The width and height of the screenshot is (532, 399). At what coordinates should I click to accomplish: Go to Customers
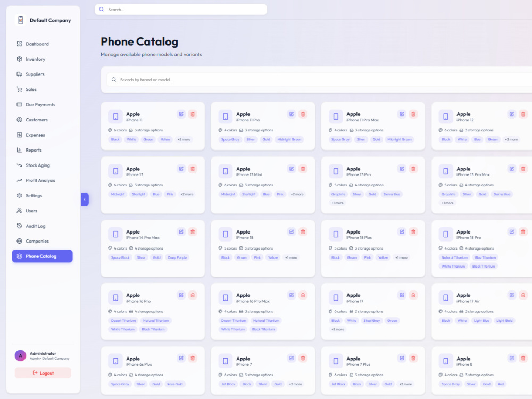pyautogui.click(x=43, y=120)
